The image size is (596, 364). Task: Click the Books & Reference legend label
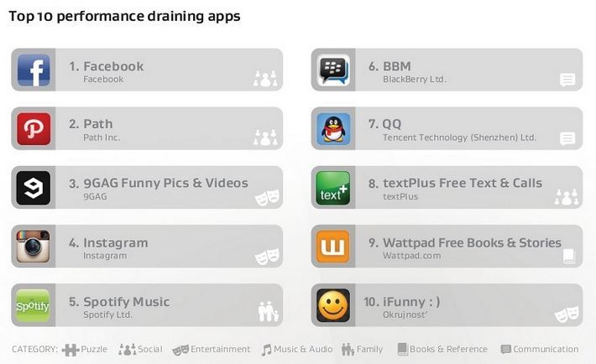448,349
